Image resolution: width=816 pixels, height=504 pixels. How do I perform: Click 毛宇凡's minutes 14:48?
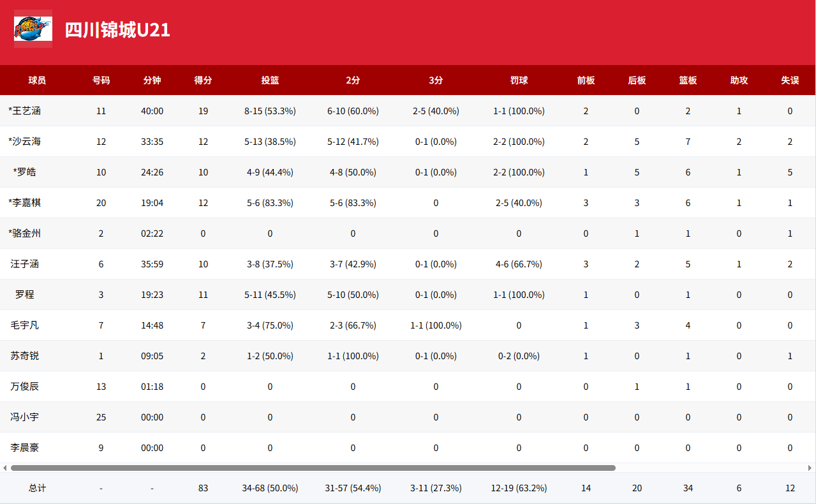pyautogui.click(x=152, y=325)
